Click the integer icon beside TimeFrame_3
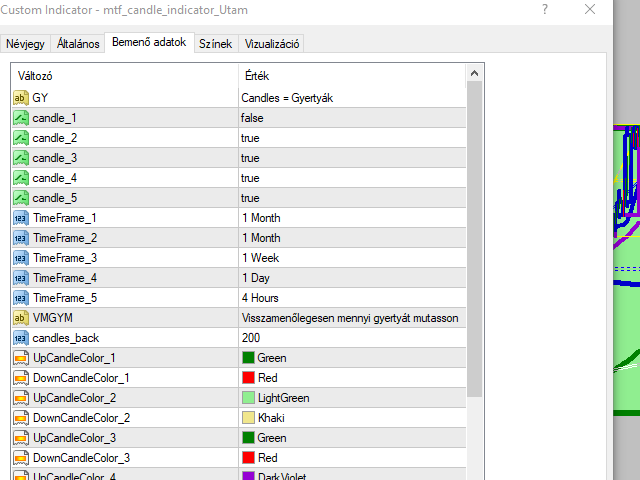The width and height of the screenshot is (640, 480). (x=20, y=258)
